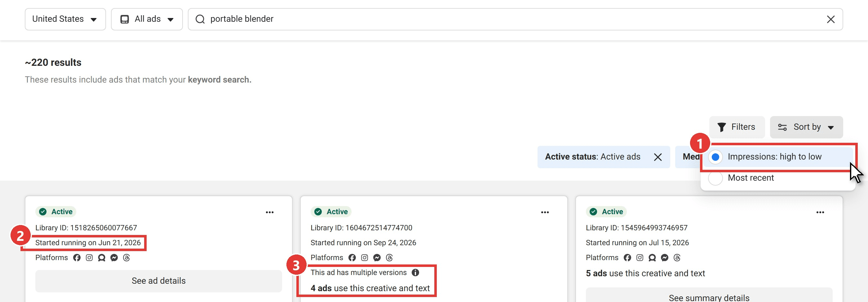Open the three-dot menu on ad 1545964993746957
The image size is (868, 302).
[x=820, y=212]
